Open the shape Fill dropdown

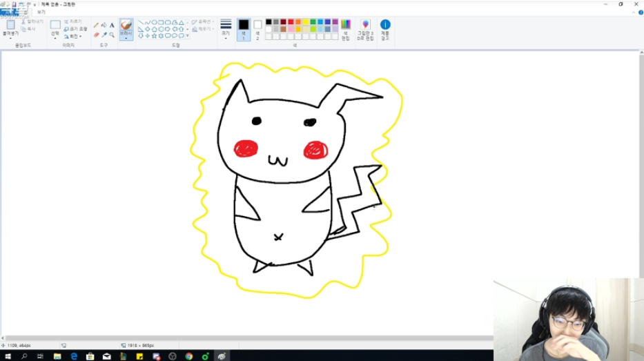click(203, 29)
